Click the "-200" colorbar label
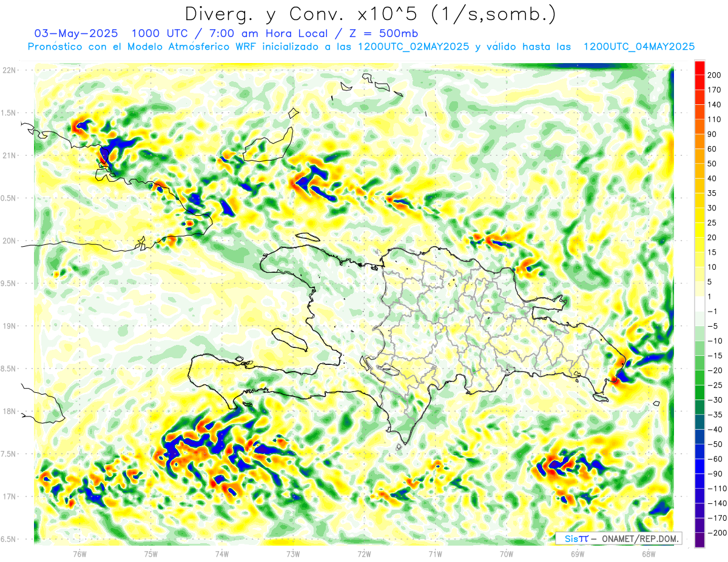This screenshot has width=728, height=562. [716, 533]
